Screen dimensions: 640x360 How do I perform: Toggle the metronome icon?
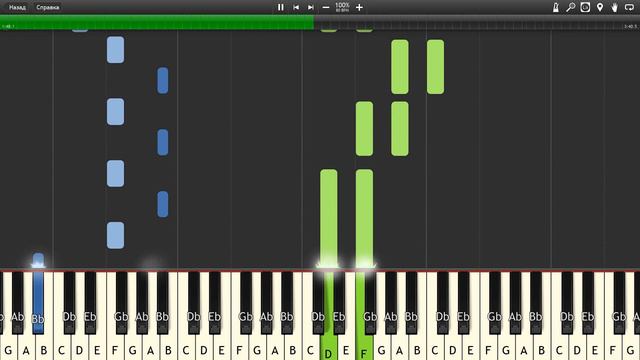556,7
